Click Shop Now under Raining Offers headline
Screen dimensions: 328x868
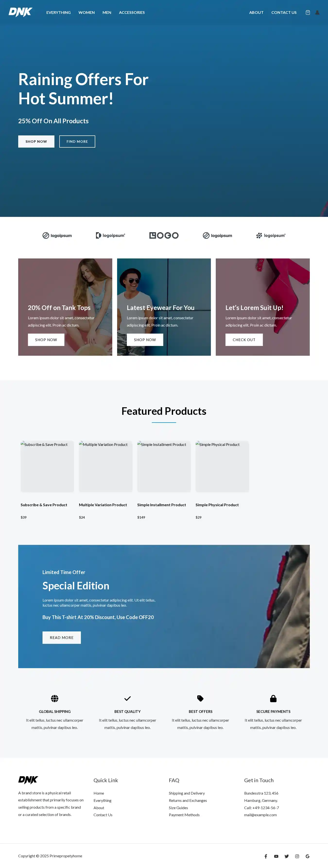tap(36, 142)
